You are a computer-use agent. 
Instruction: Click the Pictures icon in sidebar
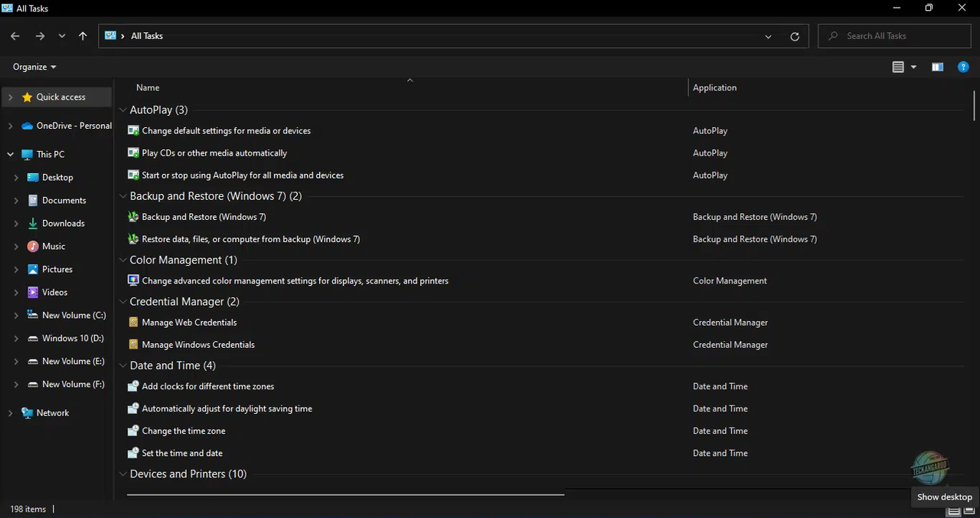coord(33,269)
